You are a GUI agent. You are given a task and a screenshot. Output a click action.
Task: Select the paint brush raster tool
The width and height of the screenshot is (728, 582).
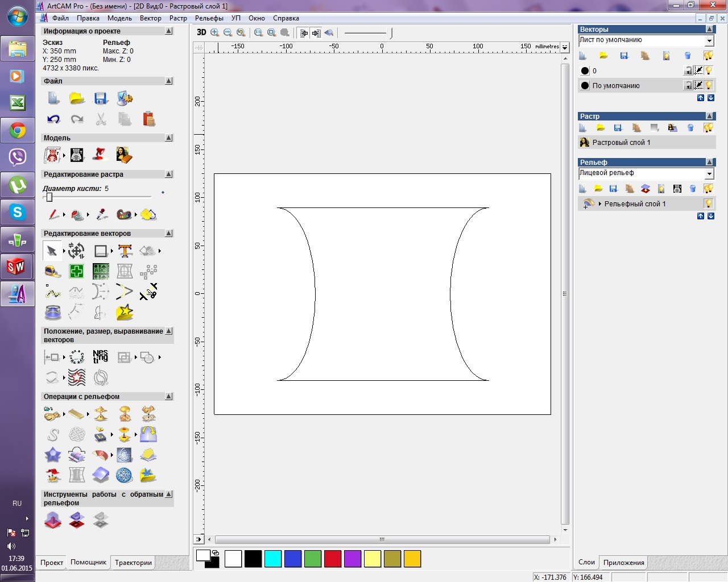(x=53, y=214)
